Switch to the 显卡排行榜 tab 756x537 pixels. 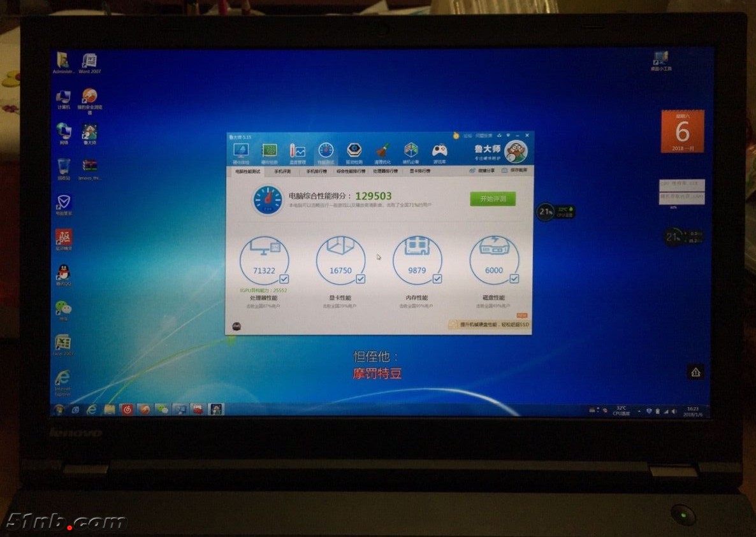420,171
